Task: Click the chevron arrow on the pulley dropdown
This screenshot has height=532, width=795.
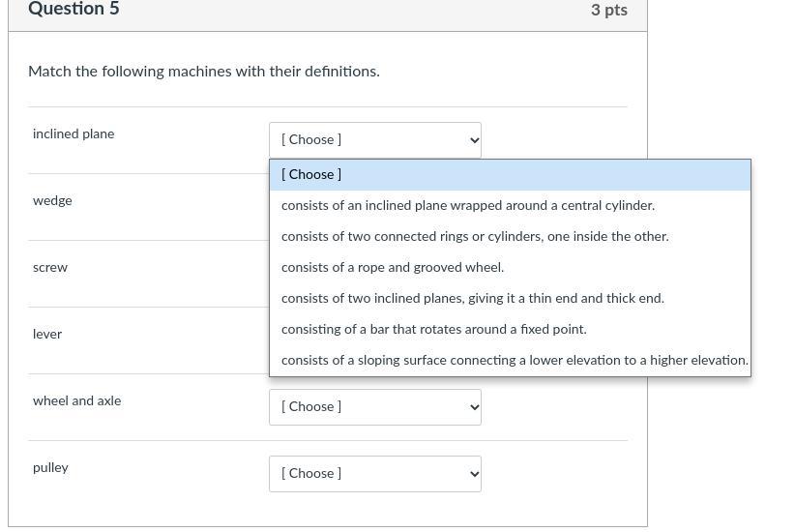Action: coord(474,474)
